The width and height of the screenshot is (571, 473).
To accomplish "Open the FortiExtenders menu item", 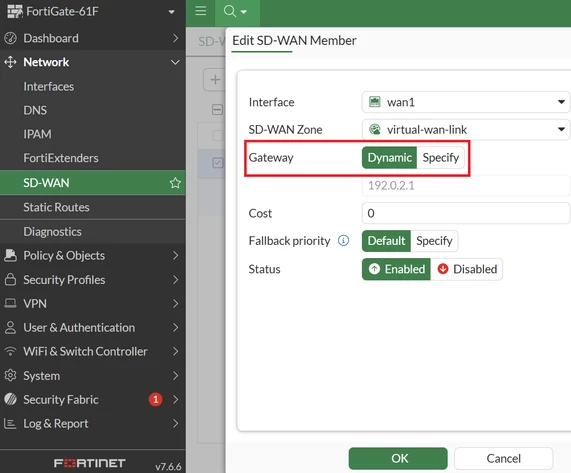I will [92, 158].
